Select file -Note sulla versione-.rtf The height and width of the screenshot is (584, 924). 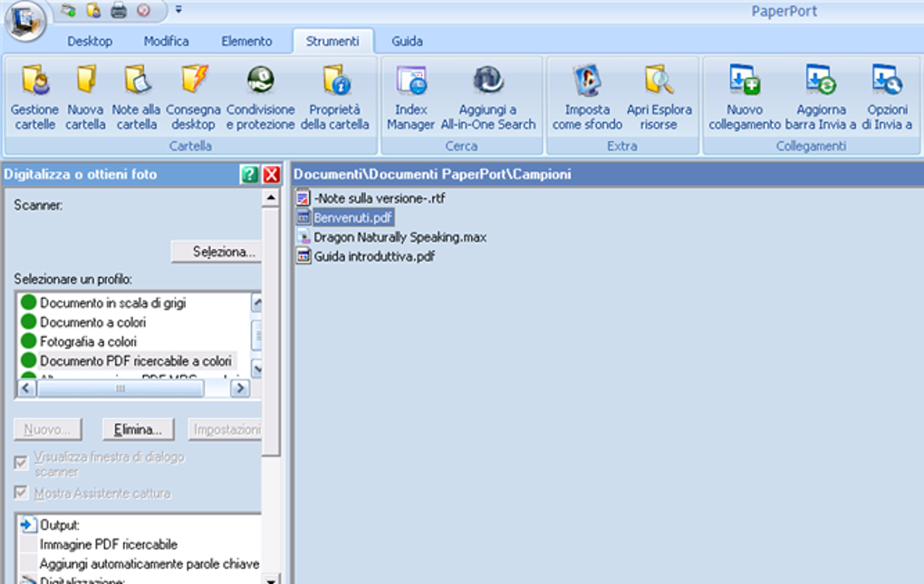pyautogui.click(x=379, y=198)
